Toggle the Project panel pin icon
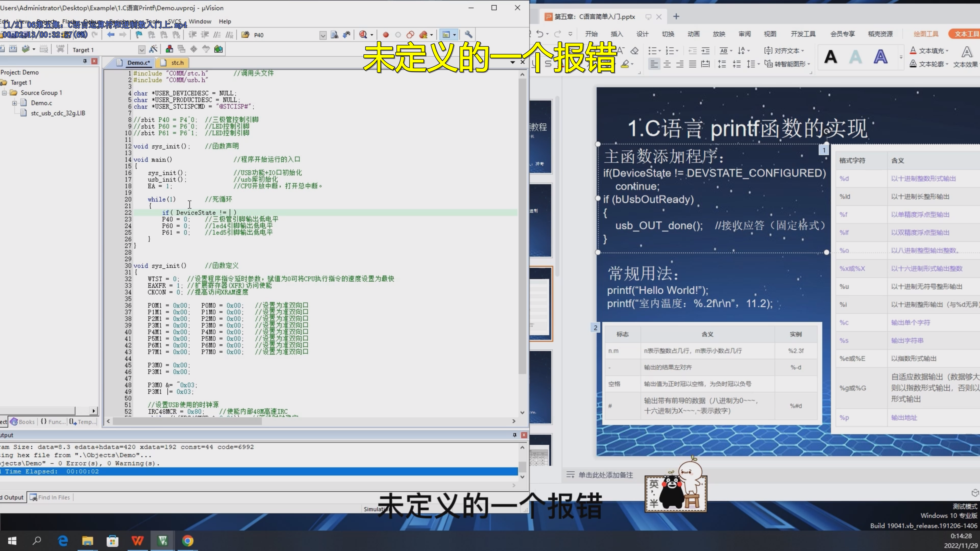Screen dimensions: 980x551 pyautogui.click(x=85, y=61)
